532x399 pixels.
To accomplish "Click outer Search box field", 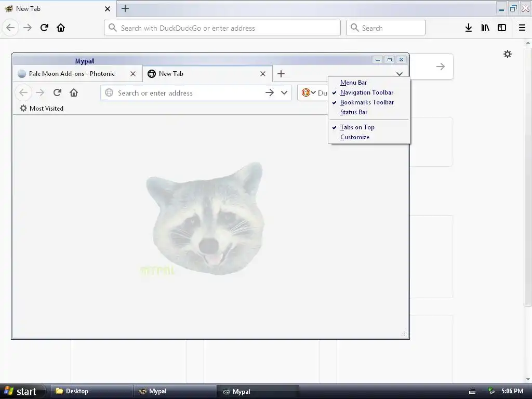I will (385, 28).
